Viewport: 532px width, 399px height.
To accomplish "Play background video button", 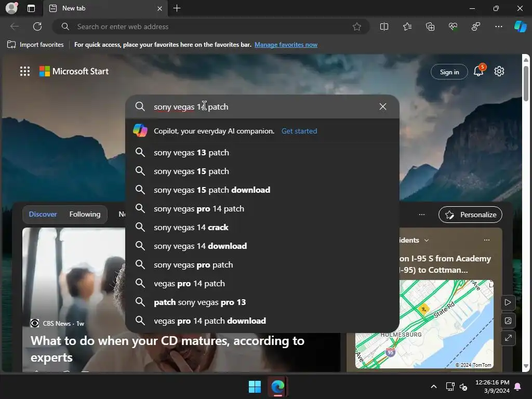I will (x=508, y=302).
